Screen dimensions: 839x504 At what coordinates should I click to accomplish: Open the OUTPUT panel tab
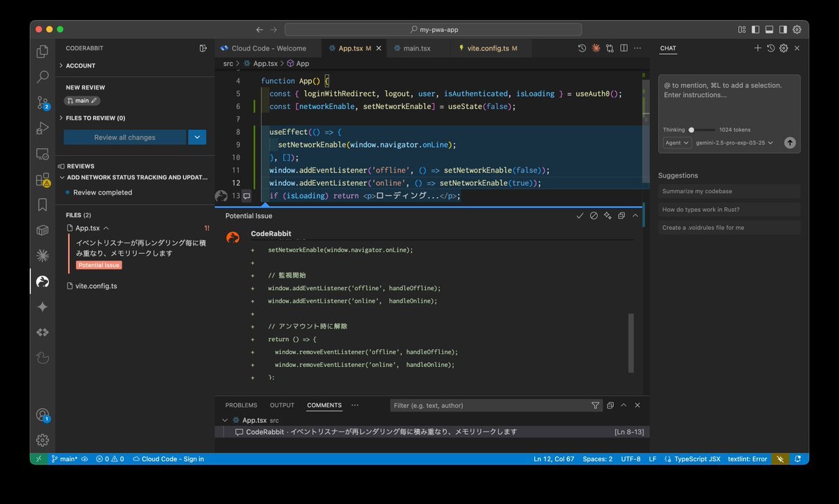pyautogui.click(x=282, y=405)
